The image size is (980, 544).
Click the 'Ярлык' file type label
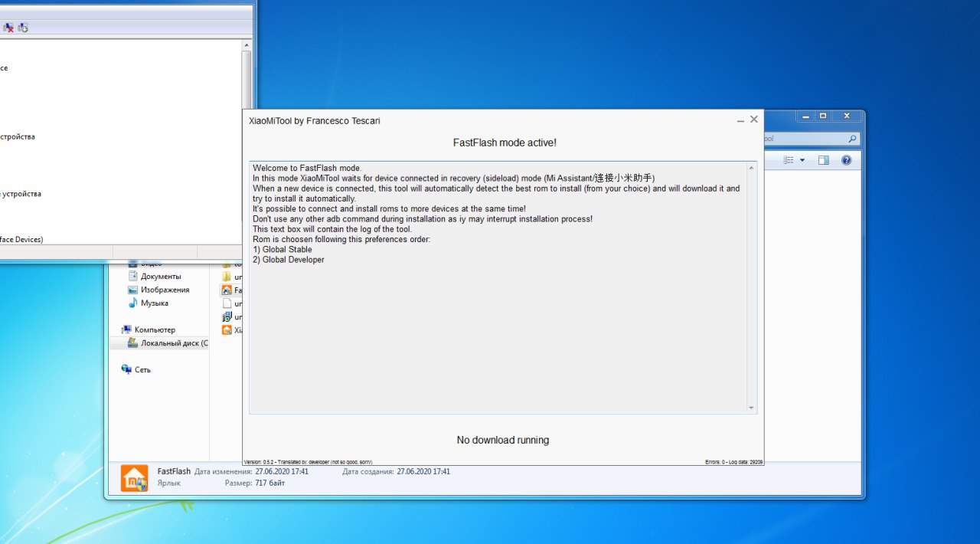point(169,483)
